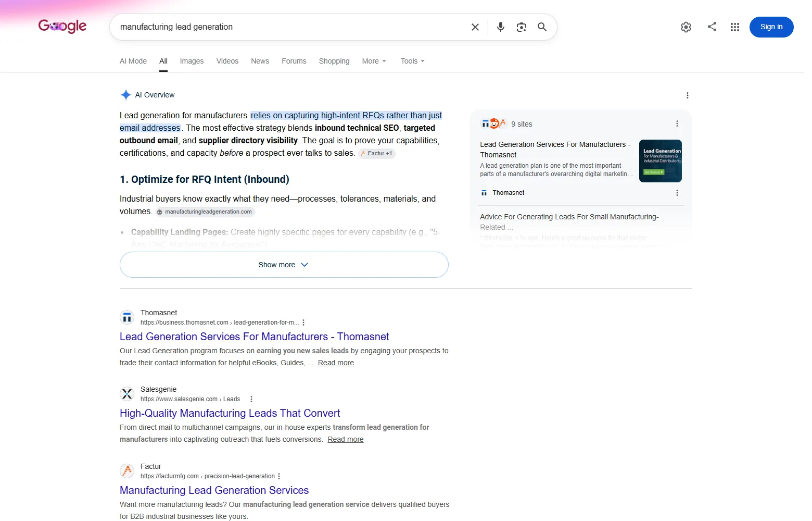Open 'Lead Generation Services For Manufacturers - Thomasnet' result

[255, 337]
